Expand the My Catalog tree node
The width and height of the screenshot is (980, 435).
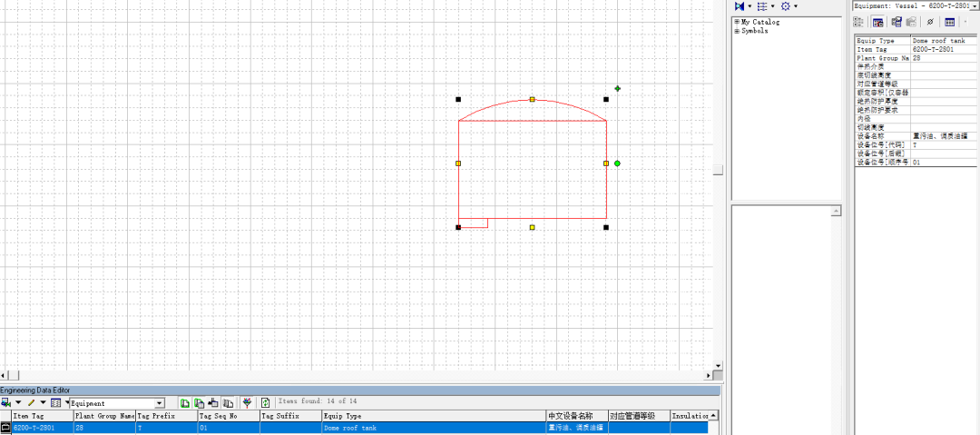[737, 22]
